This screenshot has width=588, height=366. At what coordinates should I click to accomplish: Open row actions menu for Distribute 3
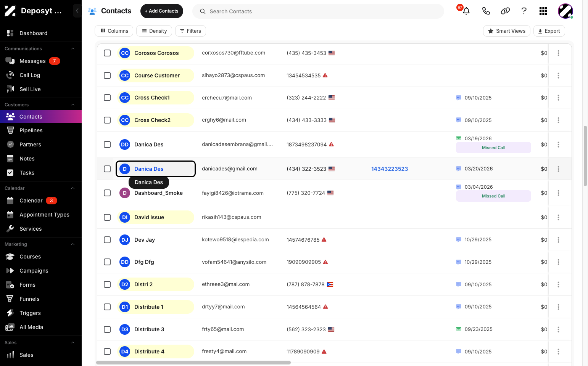(558, 329)
